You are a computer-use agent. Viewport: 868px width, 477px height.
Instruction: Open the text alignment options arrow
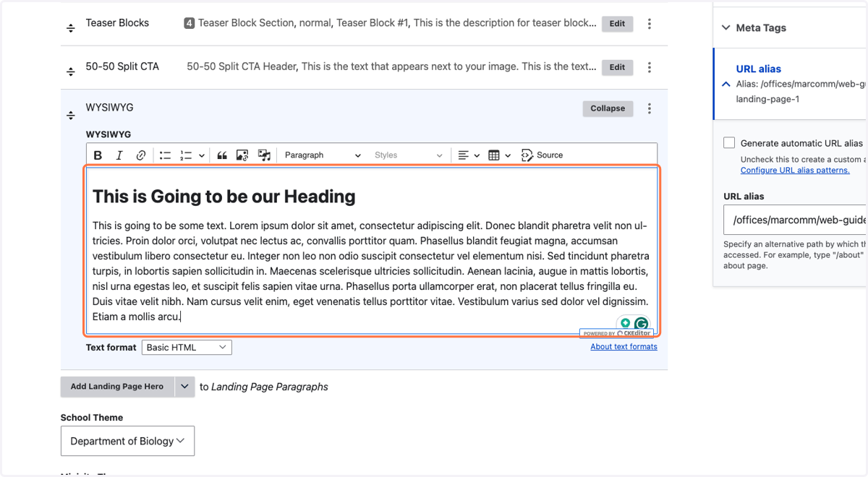click(x=477, y=155)
